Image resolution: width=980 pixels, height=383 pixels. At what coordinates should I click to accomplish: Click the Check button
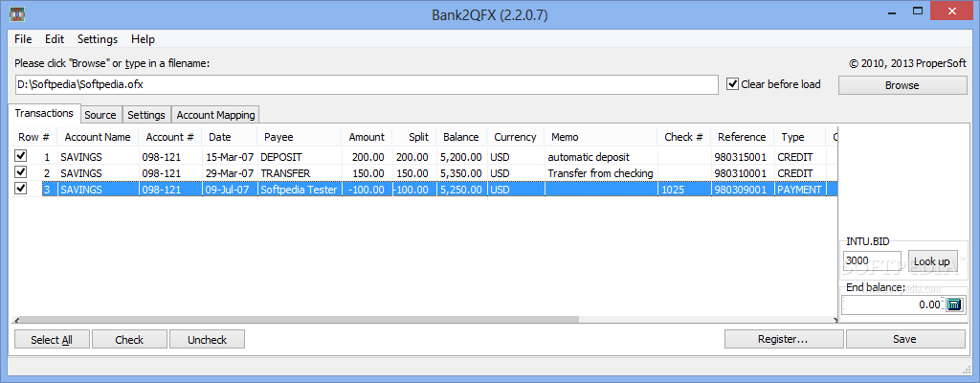click(x=129, y=340)
